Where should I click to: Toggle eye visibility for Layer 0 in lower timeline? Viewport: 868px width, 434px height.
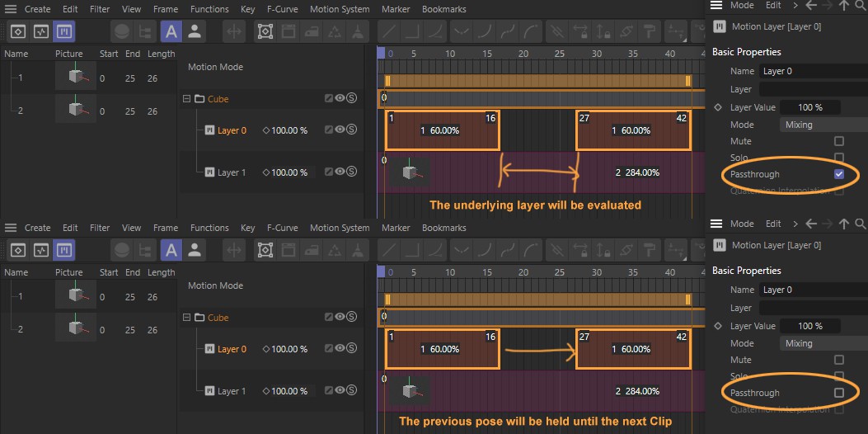point(340,348)
